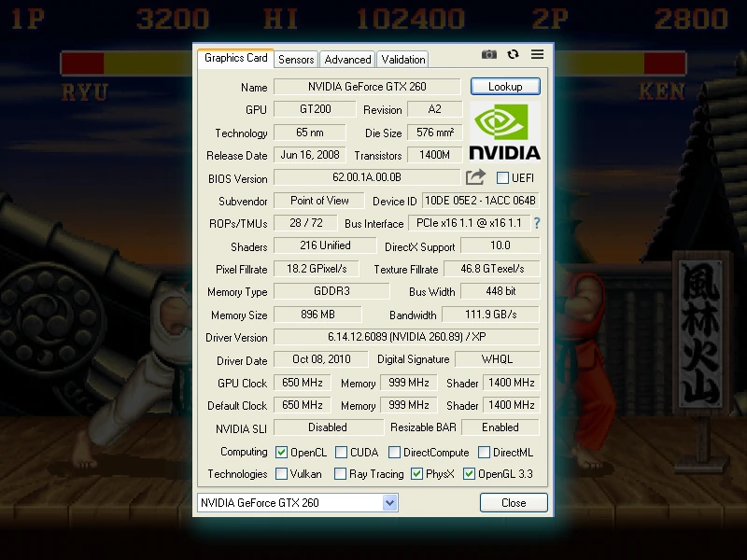Click Bus Interface value PCIe x16 1.1
747x560 pixels.
[x=469, y=223]
